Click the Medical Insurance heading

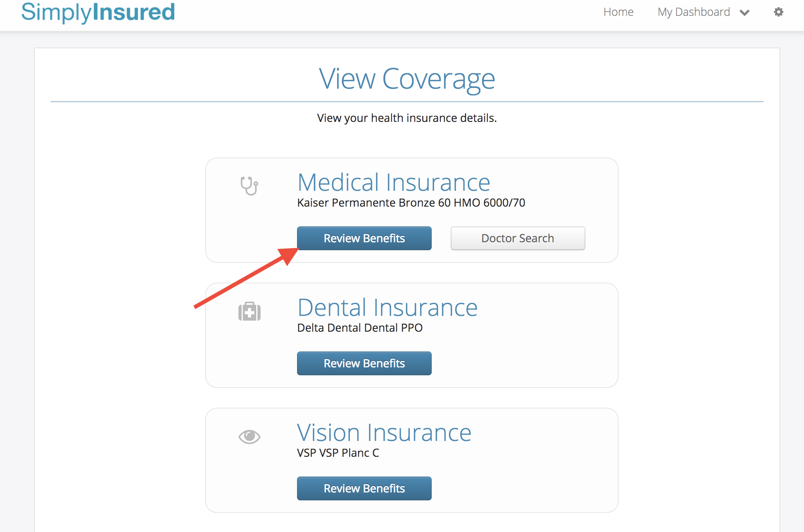394,182
